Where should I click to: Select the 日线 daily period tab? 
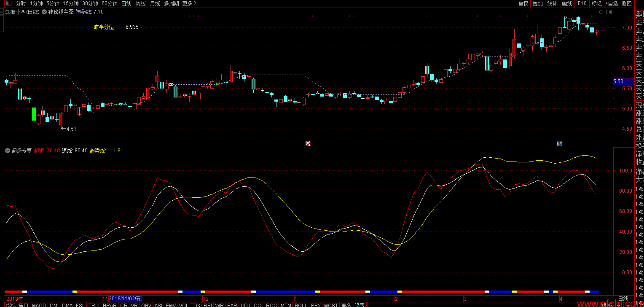(126, 3)
